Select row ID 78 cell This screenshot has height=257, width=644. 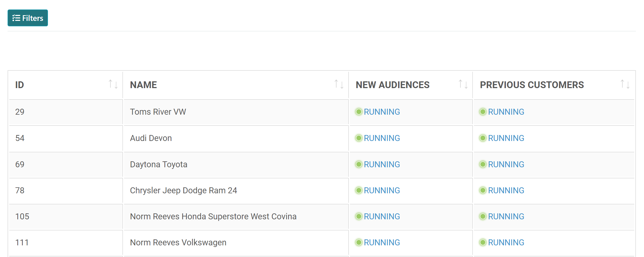66,190
